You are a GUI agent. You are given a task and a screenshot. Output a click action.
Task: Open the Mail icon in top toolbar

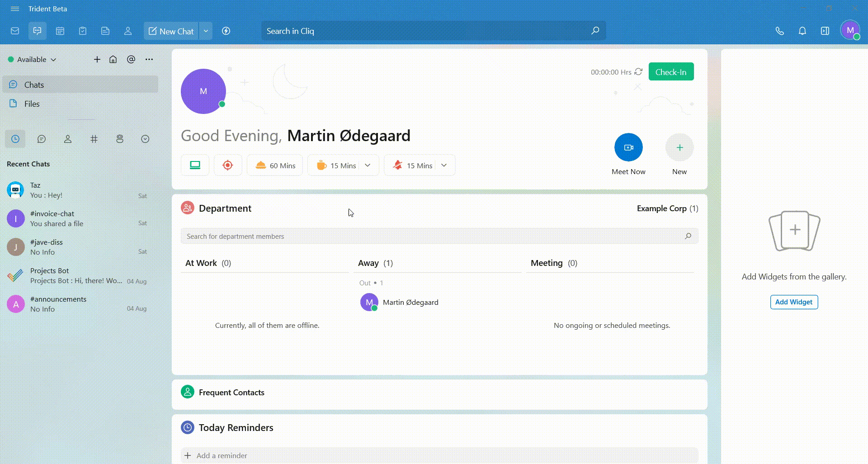(x=15, y=31)
